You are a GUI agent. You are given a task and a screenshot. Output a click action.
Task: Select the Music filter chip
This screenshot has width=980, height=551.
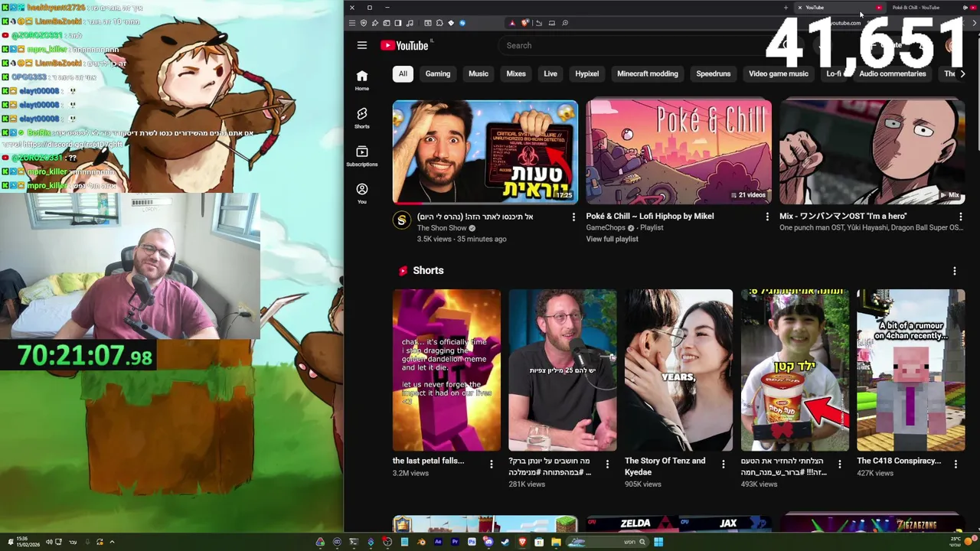click(x=479, y=73)
